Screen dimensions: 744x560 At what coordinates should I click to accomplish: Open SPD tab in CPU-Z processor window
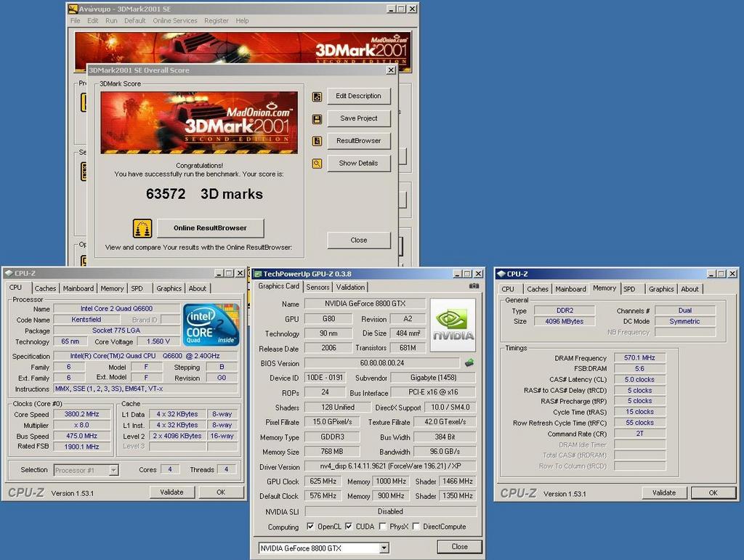[137, 288]
